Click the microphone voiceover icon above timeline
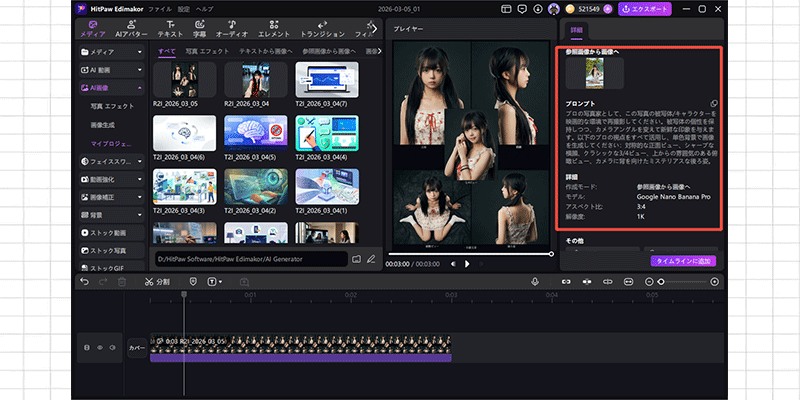800x400 pixels. click(x=535, y=282)
